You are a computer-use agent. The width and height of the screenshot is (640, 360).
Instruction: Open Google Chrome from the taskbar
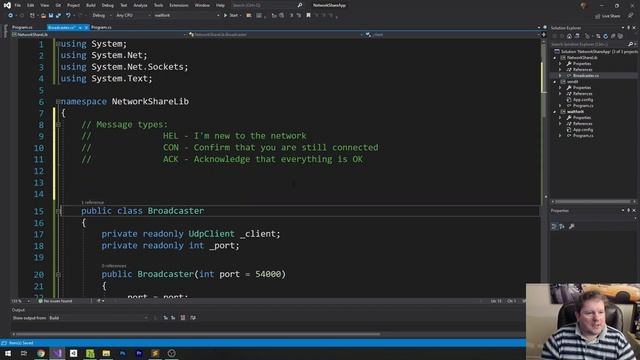coord(41,353)
